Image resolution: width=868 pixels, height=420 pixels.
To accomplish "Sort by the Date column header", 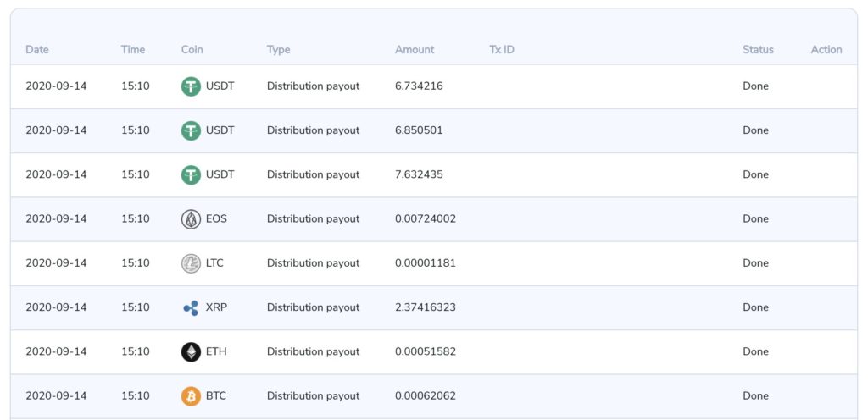I will tap(37, 50).
